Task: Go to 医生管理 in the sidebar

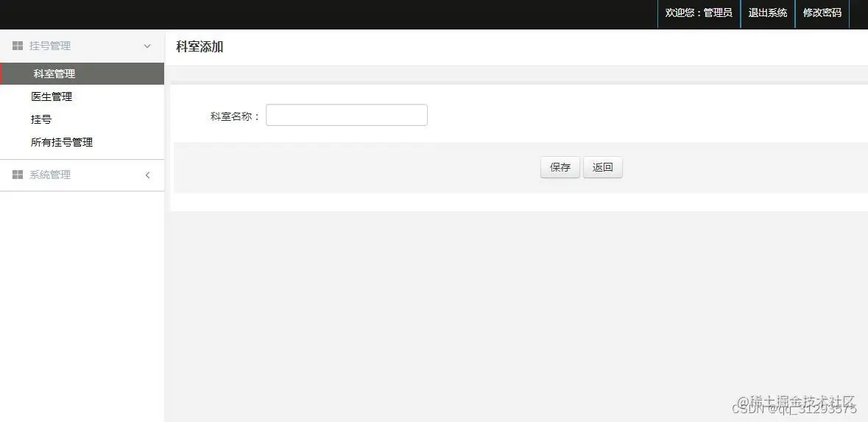Action: click(52, 96)
